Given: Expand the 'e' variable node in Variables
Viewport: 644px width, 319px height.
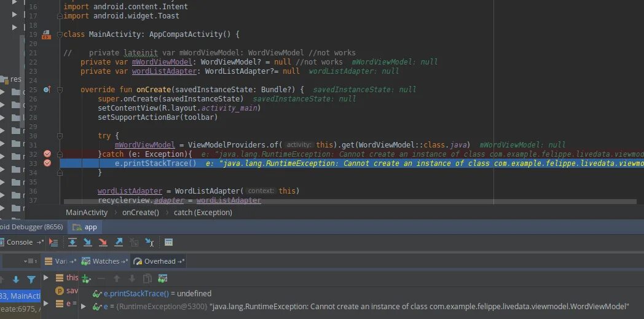Looking at the screenshot, I should [x=46, y=304].
